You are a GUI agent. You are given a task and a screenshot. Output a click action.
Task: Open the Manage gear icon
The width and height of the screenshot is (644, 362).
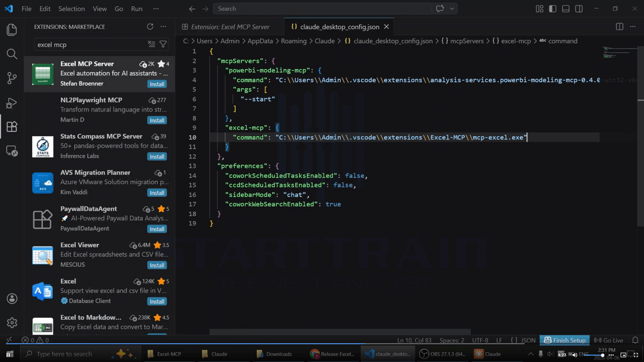click(x=12, y=323)
